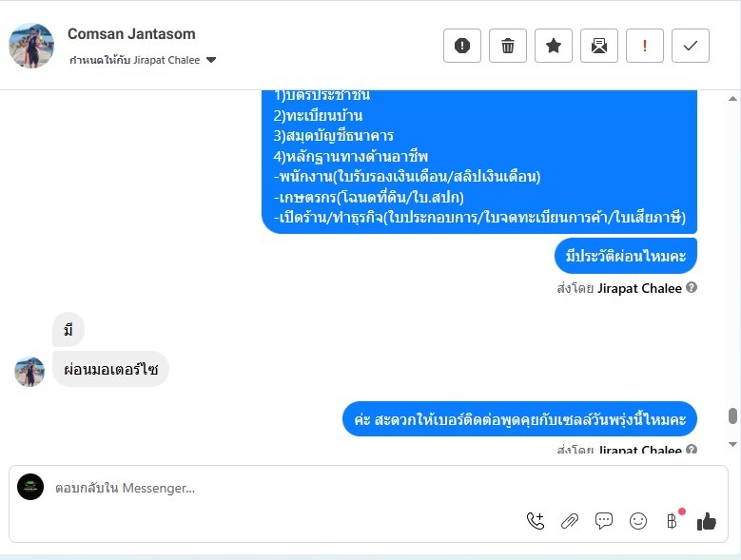
Task: Send a thumbs up like
Action: click(x=707, y=521)
